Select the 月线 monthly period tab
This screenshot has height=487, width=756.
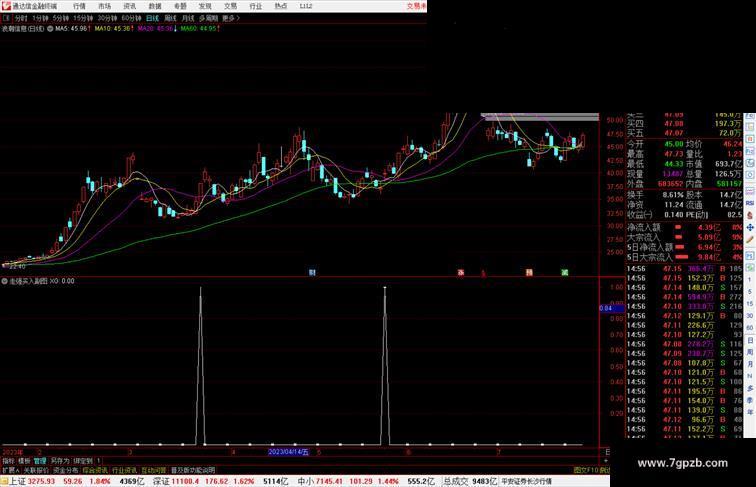coord(188,18)
